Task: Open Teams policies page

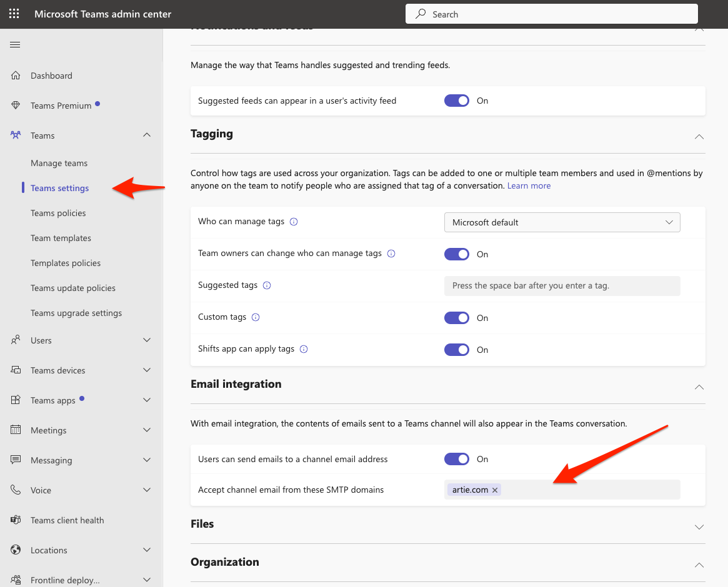Action: (x=58, y=213)
